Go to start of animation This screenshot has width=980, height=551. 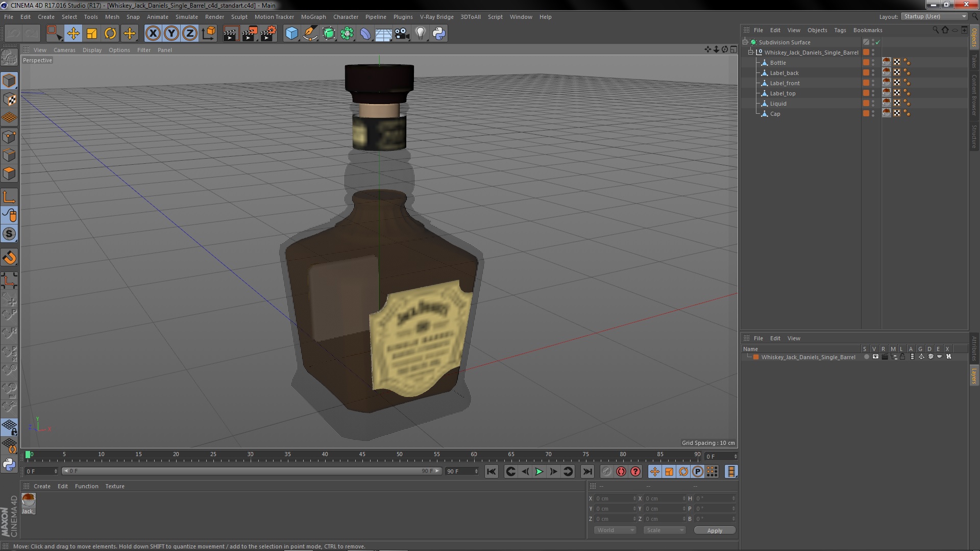[491, 472]
